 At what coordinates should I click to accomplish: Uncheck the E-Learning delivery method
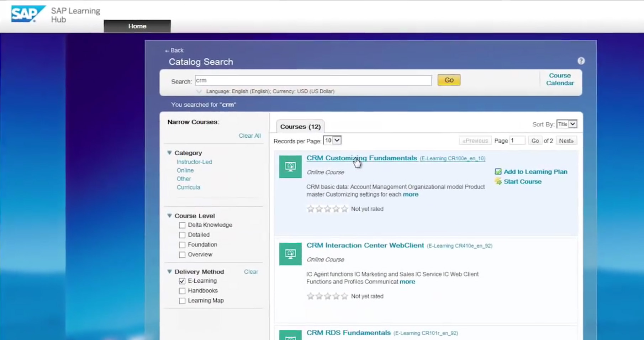tap(182, 281)
